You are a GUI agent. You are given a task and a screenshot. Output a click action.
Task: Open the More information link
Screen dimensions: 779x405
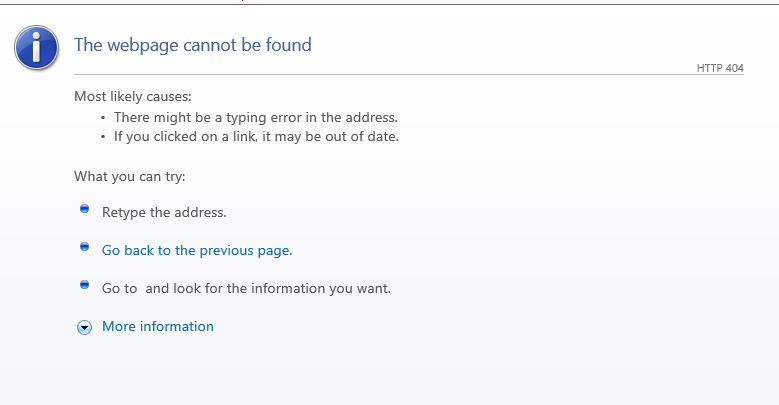click(x=158, y=326)
